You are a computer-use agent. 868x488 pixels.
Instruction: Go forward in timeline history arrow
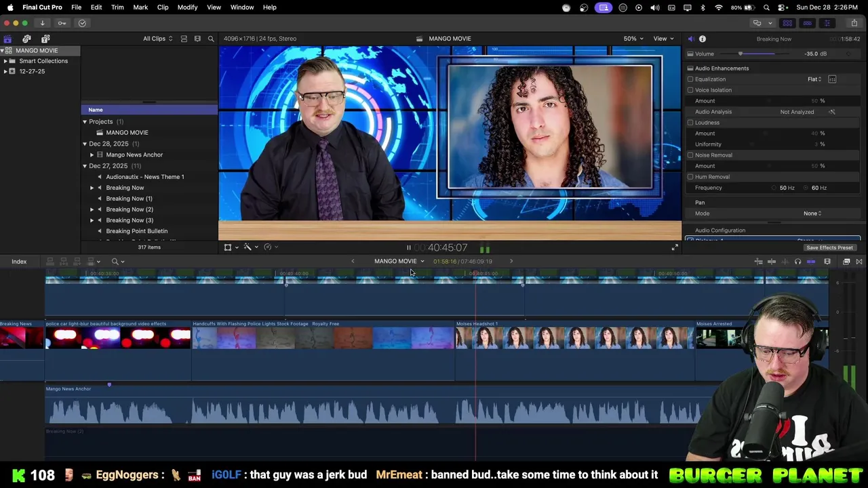coord(511,262)
